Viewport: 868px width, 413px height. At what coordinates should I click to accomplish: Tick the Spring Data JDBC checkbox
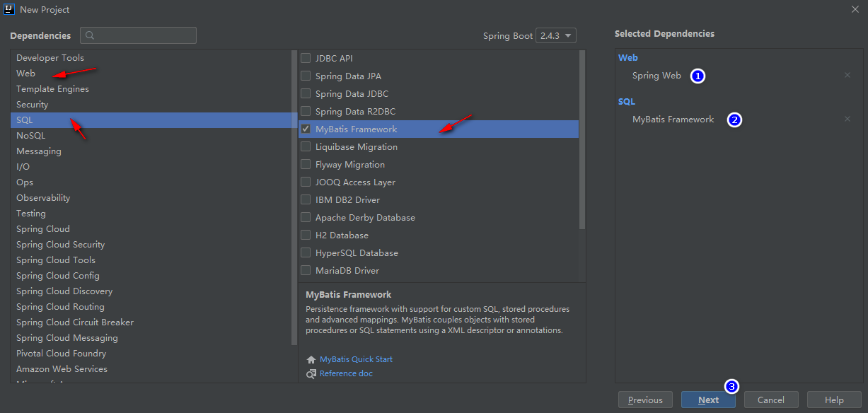click(306, 93)
